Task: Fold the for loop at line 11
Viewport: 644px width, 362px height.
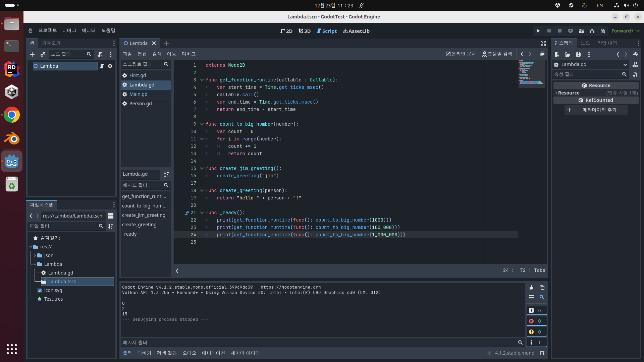Action: click(202, 139)
